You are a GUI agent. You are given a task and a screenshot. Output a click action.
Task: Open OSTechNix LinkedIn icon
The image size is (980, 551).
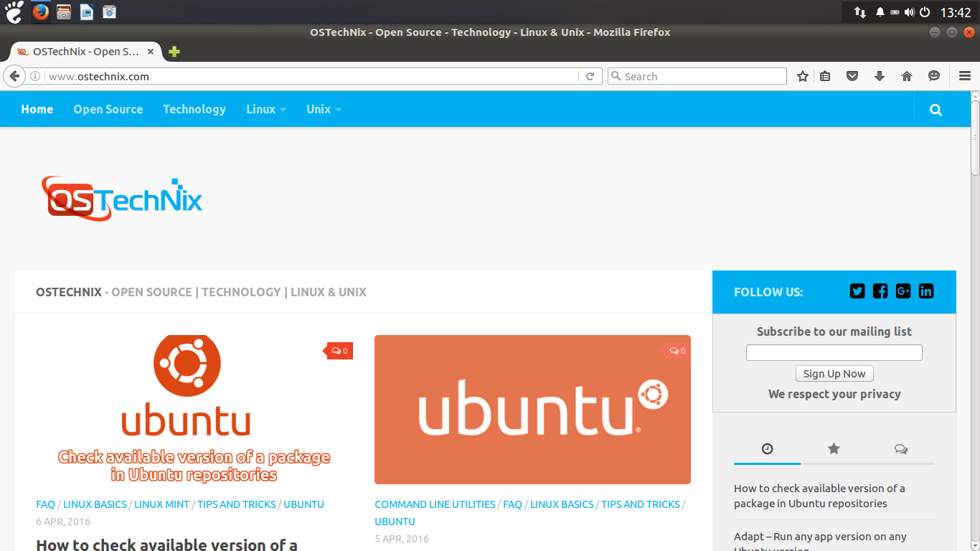[x=926, y=291]
